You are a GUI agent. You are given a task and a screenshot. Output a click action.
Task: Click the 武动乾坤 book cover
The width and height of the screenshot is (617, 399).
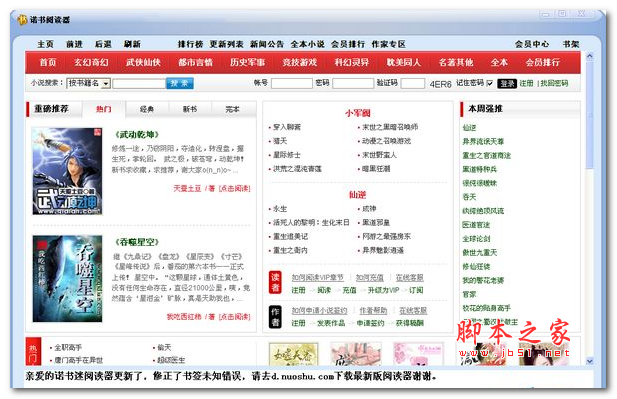[x=67, y=171]
